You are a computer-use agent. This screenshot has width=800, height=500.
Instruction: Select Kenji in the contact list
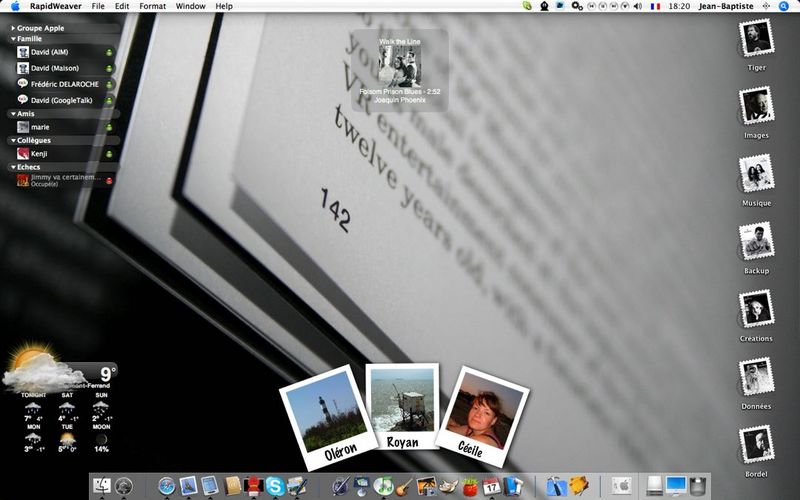coord(40,154)
